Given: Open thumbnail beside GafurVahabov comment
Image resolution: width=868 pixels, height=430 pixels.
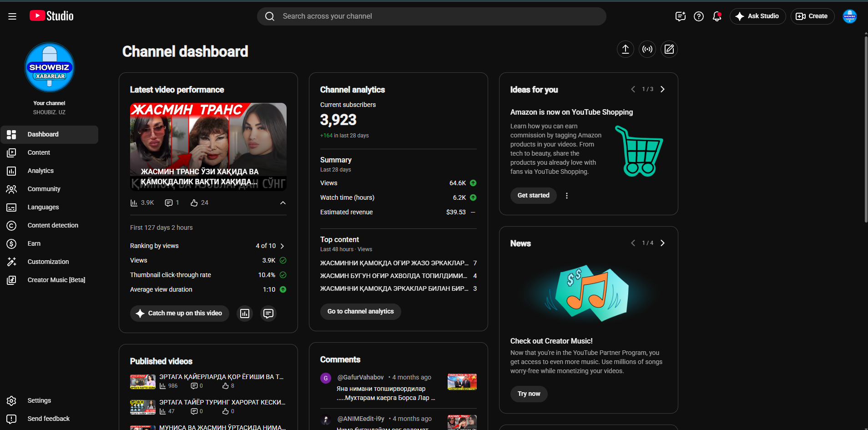Looking at the screenshot, I should (x=462, y=382).
